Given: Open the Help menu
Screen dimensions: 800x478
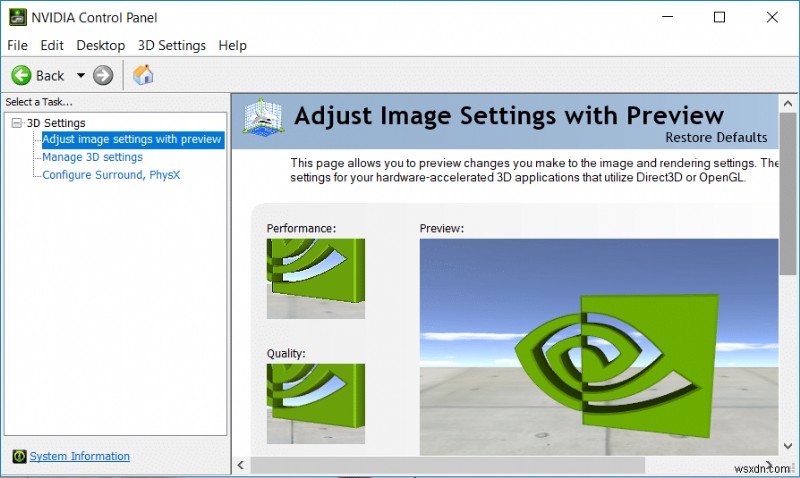Looking at the screenshot, I should point(232,45).
